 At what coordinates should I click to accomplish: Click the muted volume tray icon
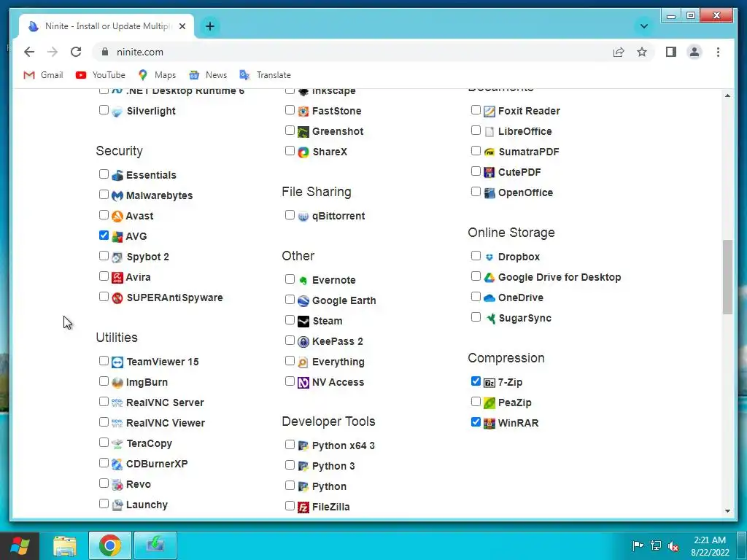point(673,546)
